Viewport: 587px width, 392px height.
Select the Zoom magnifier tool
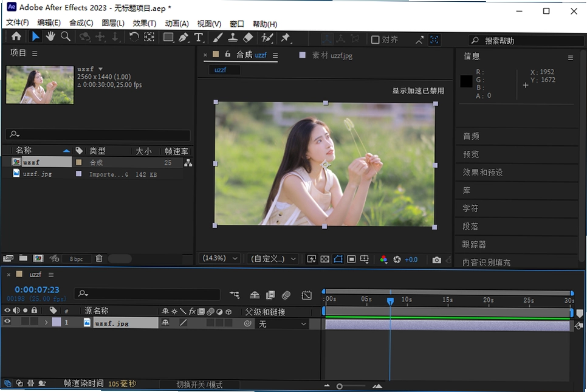[x=66, y=36]
